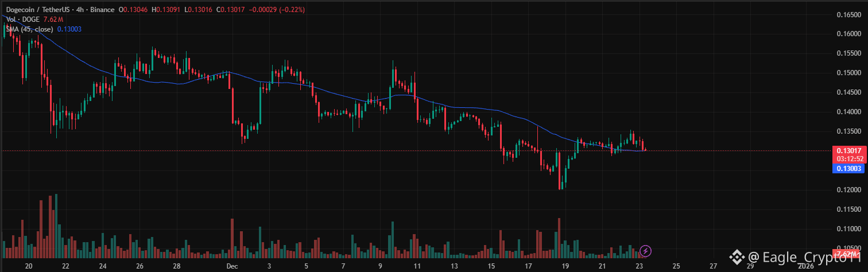Image resolution: width=868 pixels, height=272 pixels.
Task: Click the 19 date label on time axis
Action: point(565,266)
